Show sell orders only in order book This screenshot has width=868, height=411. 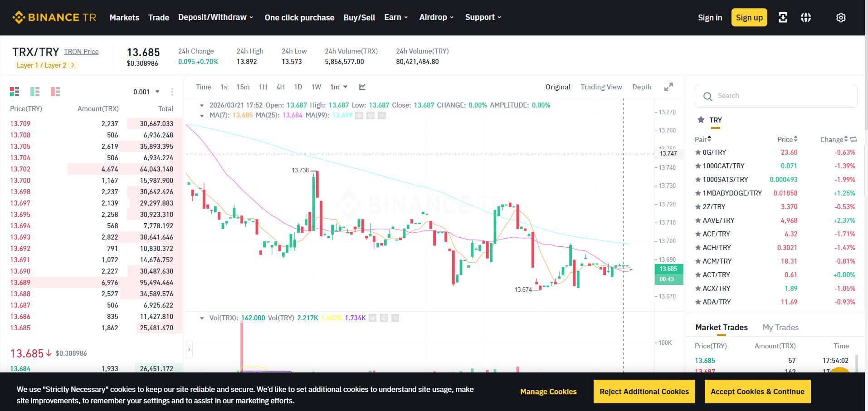tap(55, 92)
